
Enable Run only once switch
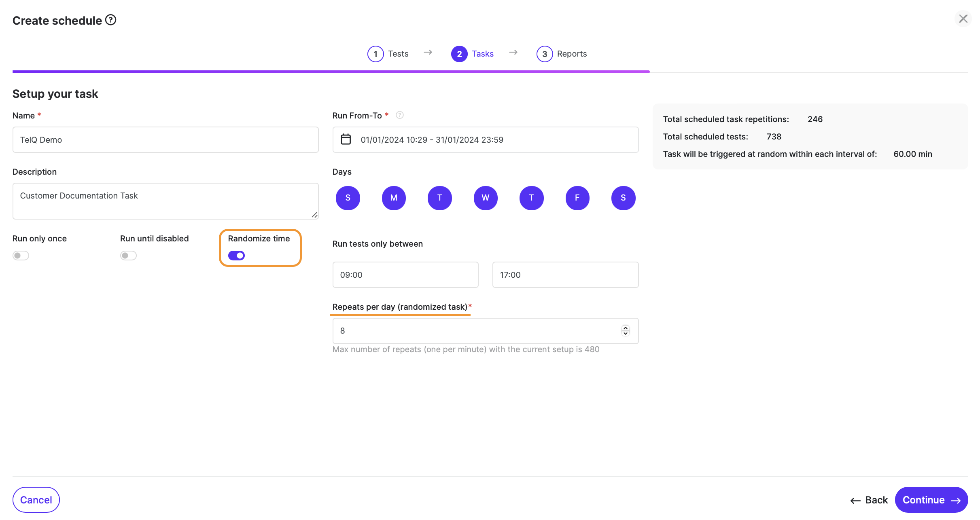21,256
